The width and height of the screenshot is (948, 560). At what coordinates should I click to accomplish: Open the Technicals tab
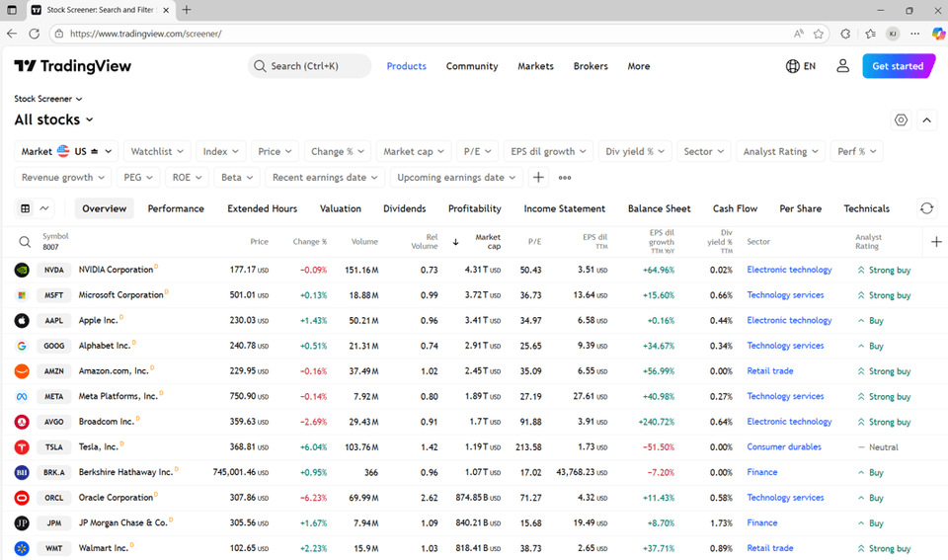tap(866, 208)
